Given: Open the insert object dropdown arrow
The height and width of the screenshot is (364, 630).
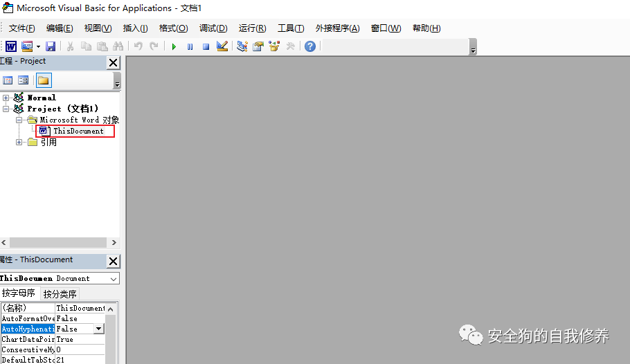Looking at the screenshot, I should [x=38, y=46].
